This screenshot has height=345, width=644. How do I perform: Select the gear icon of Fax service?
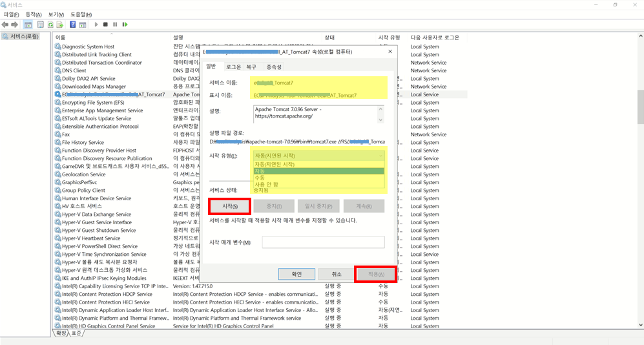click(58, 134)
